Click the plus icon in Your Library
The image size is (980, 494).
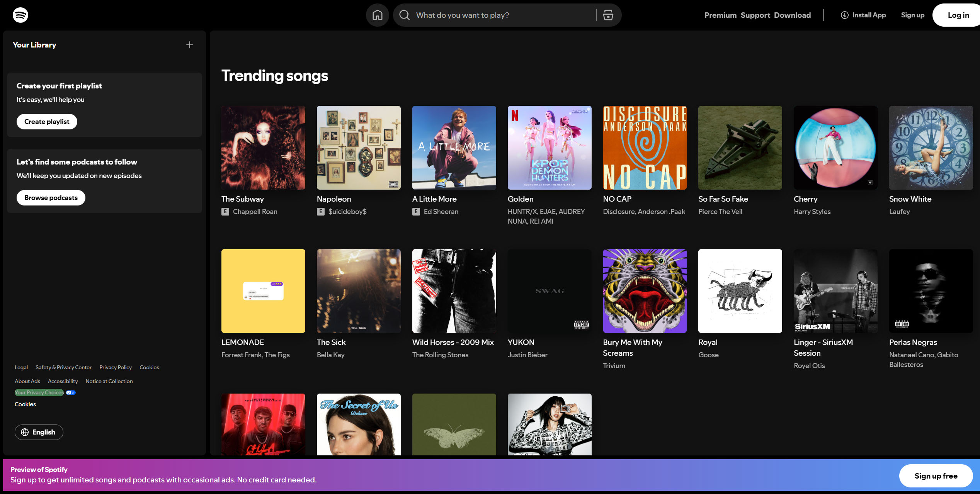[190, 45]
